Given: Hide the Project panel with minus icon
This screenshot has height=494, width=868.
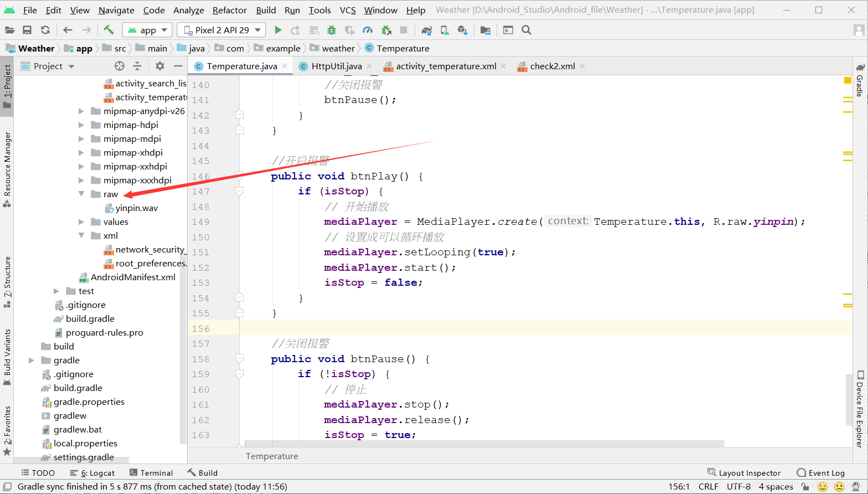Looking at the screenshot, I should click(178, 66).
